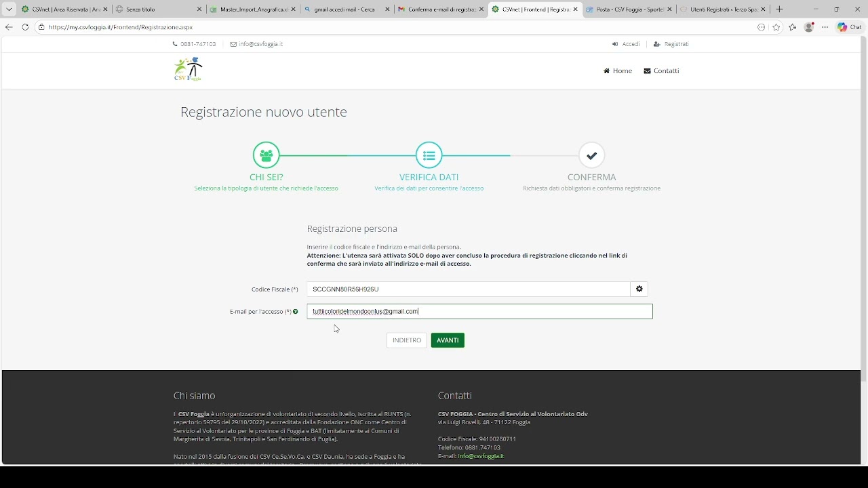Open the Contatti menu item
This screenshot has height=488, width=868.
pos(661,71)
